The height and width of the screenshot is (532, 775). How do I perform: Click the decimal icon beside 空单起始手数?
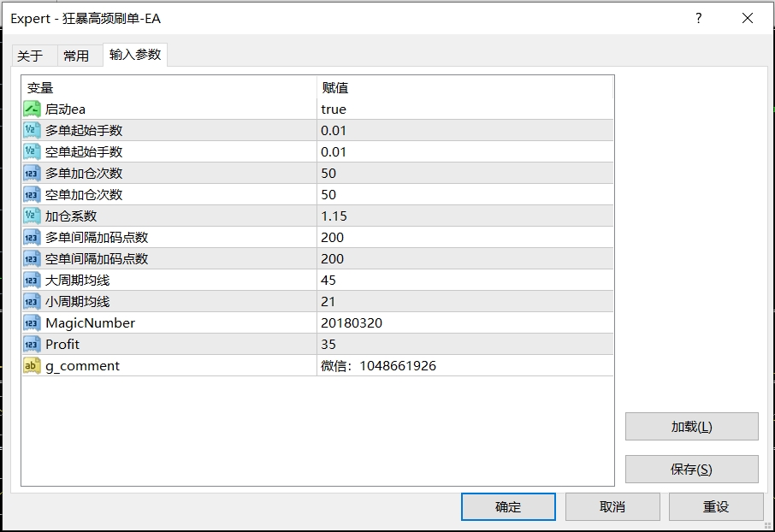coord(32,152)
